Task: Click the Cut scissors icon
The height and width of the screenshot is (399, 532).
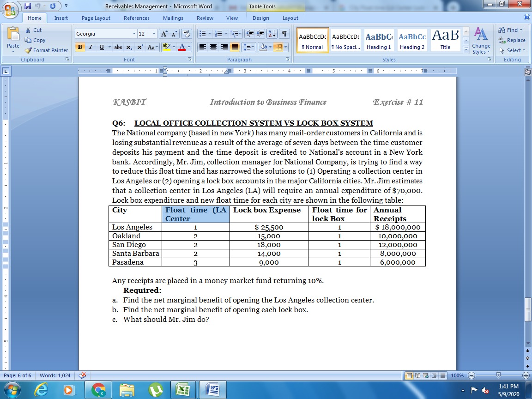Action: (x=28, y=30)
